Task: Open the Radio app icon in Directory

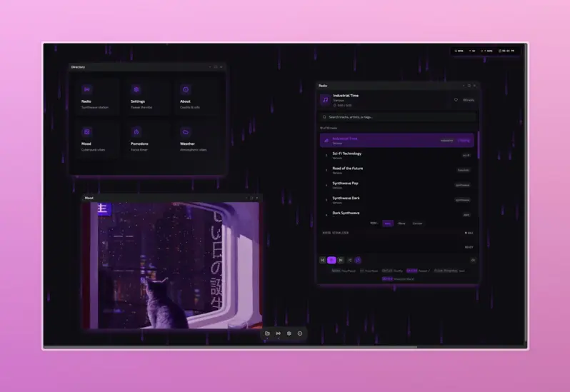Action: [86, 89]
